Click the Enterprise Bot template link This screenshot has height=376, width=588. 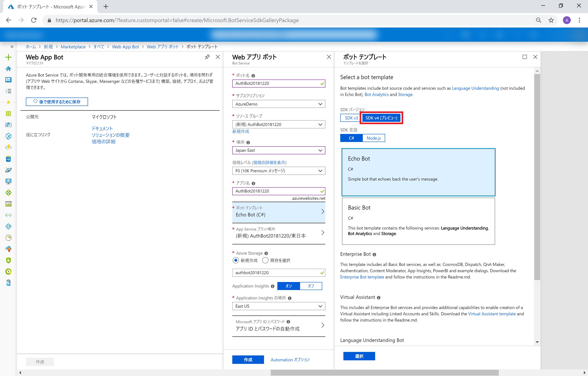click(x=362, y=277)
